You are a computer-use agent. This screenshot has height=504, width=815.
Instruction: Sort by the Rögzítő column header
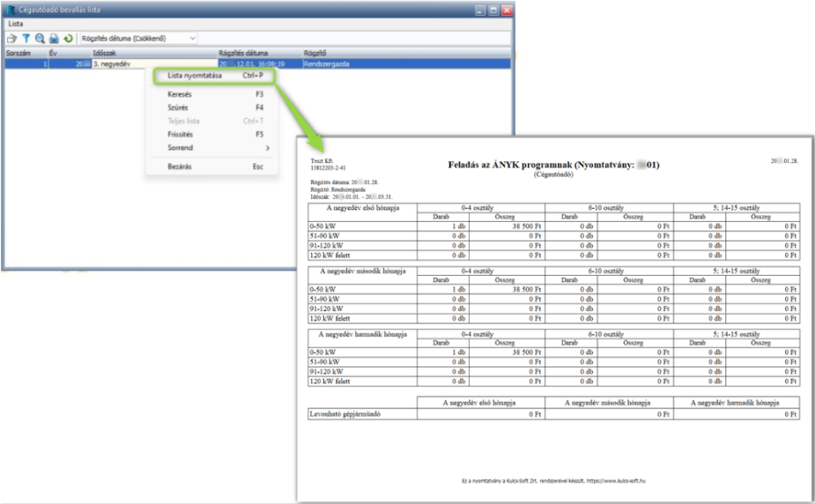tap(406, 53)
